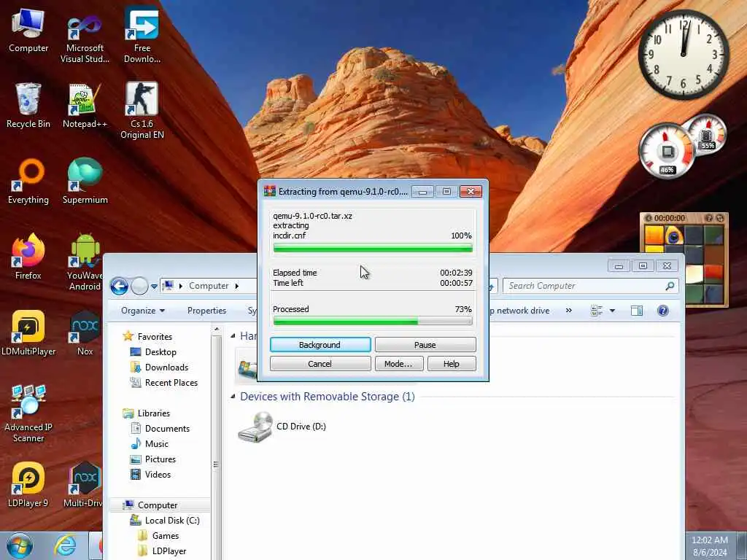Open the change view dropdown arrow
The image size is (747, 560).
(x=612, y=311)
